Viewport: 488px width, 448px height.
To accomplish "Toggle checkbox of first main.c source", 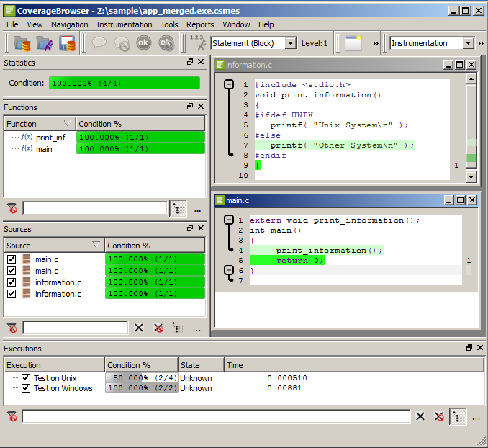I will [11, 259].
